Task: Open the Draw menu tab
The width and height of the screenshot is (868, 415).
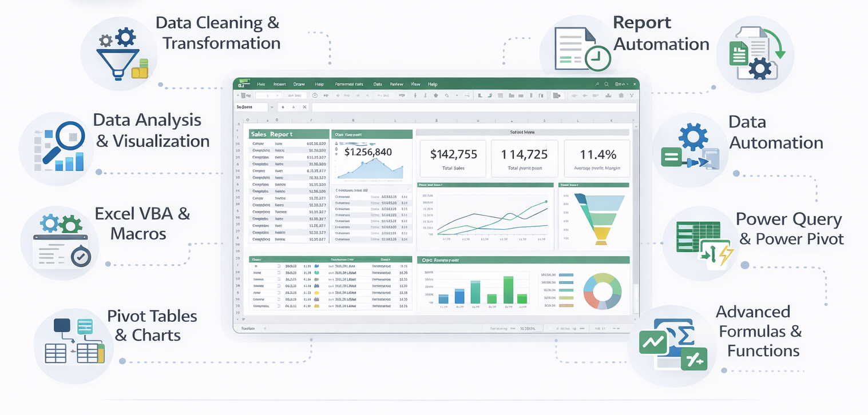Action: tap(299, 84)
